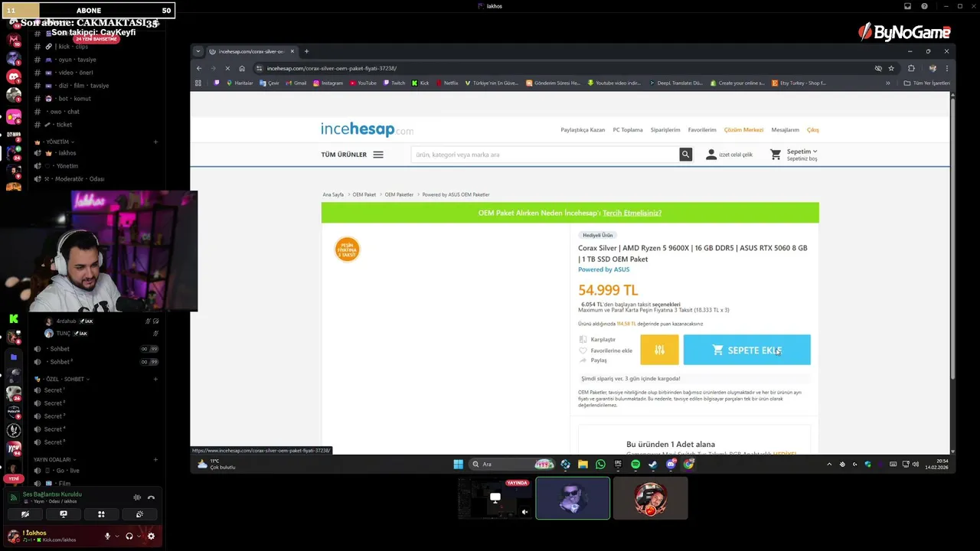
Task: Click the Ana Sayfa breadcrumb
Action: point(333,194)
